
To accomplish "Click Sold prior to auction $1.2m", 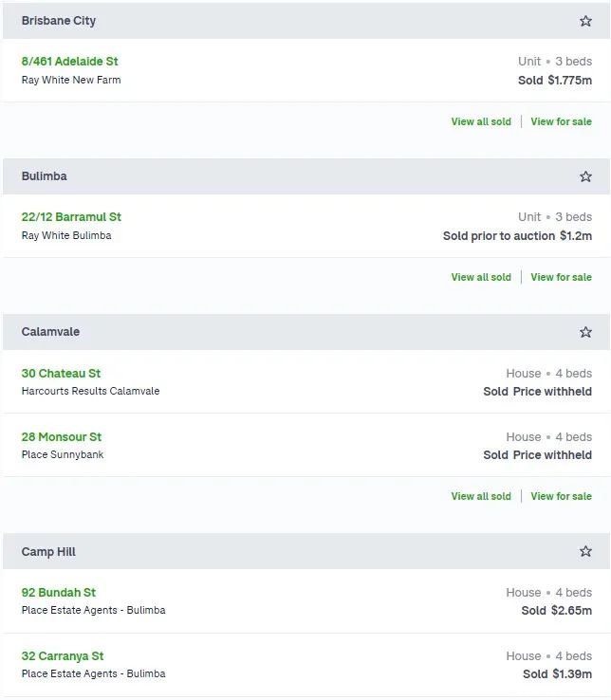I will [x=517, y=236].
